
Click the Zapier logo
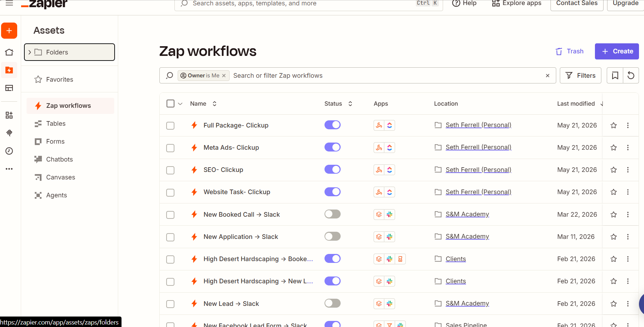coord(44,4)
